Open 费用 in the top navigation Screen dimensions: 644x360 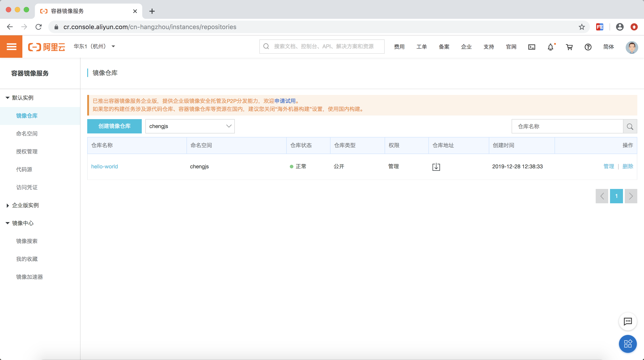coord(399,47)
